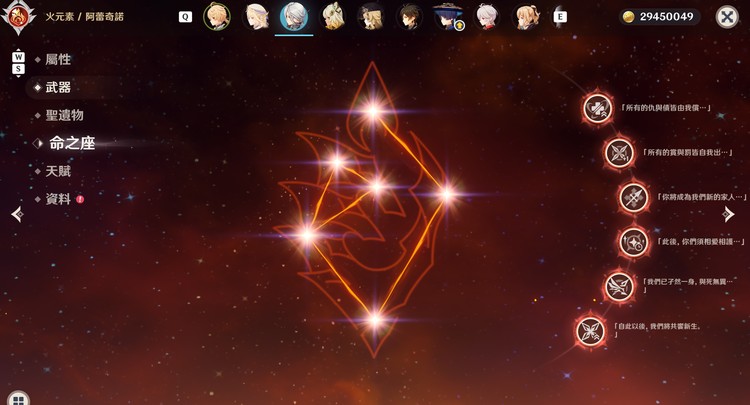Viewport: 750px width, 405px height.
Task: Open the grid menu icon at bottom corner
Action: pos(18,400)
